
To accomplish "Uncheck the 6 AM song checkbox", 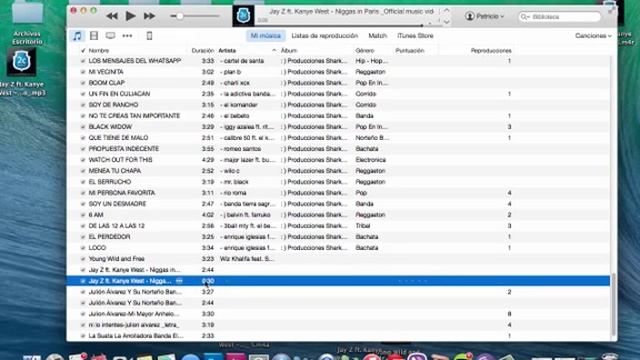I will (83, 215).
